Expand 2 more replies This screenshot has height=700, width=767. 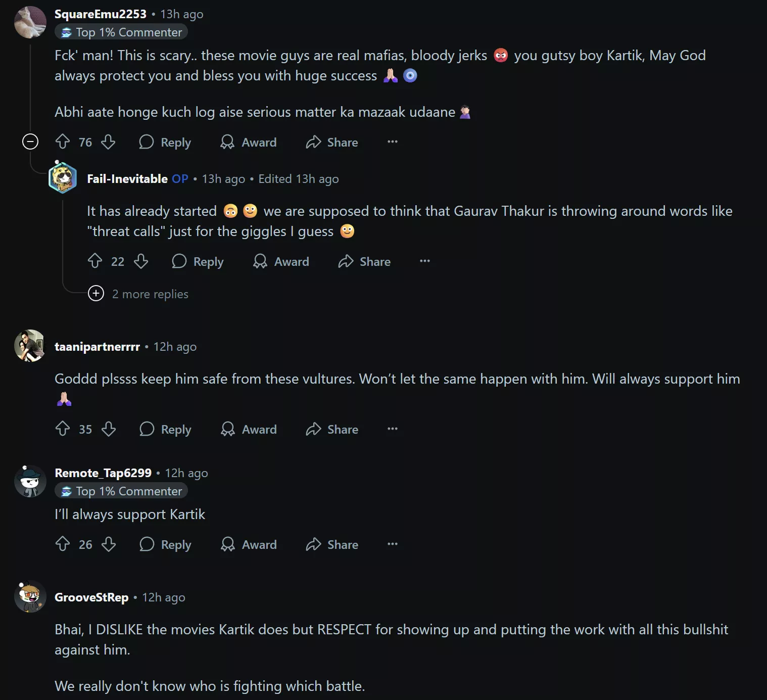96,294
